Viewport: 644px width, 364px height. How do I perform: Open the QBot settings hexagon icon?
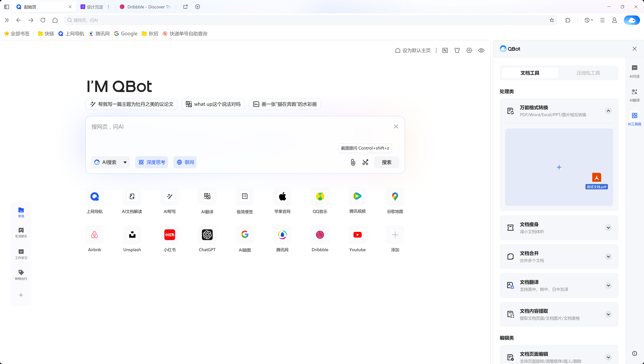[469, 50]
